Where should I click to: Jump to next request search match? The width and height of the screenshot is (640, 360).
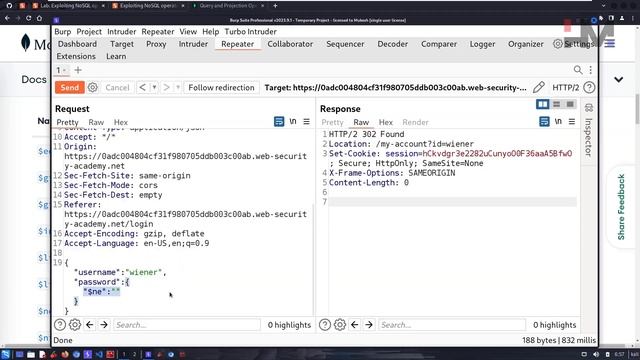104,325
